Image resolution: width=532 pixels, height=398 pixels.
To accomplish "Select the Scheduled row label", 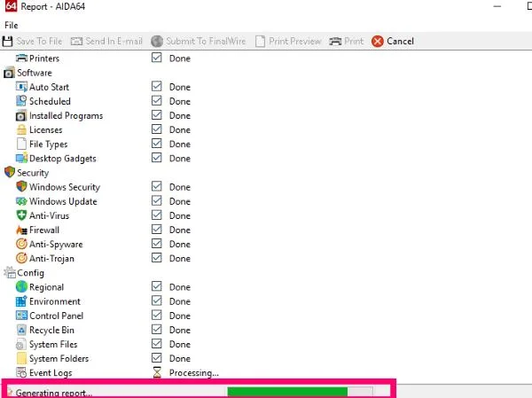I will pyautogui.click(x=50, y=101).
